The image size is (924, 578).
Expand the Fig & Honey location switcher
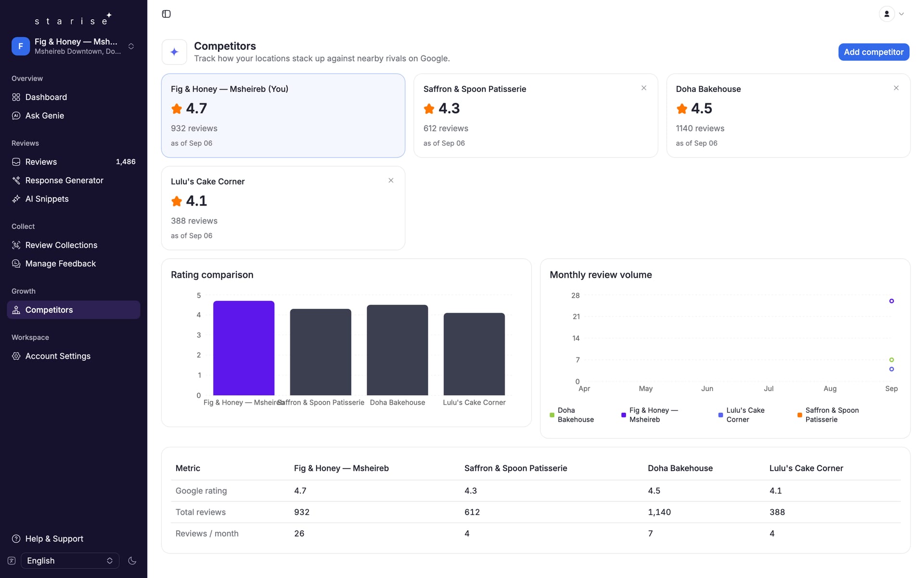[131, 46]
